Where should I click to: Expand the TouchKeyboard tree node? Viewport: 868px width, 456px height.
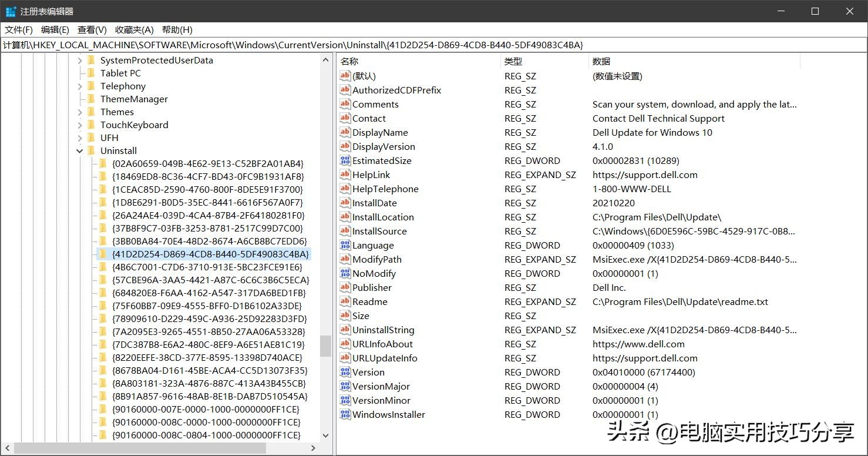(x=80, y=125)
